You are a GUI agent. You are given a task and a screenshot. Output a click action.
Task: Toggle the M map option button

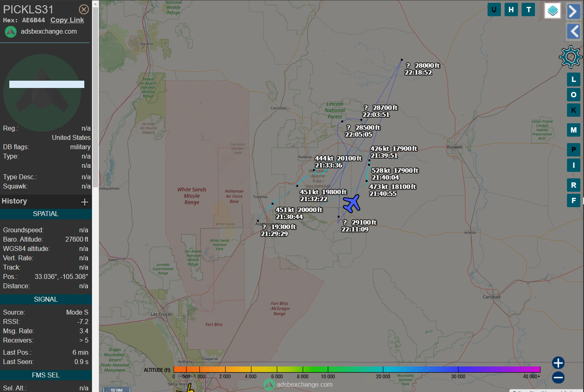pyautogui.click(x=573, y=130)
